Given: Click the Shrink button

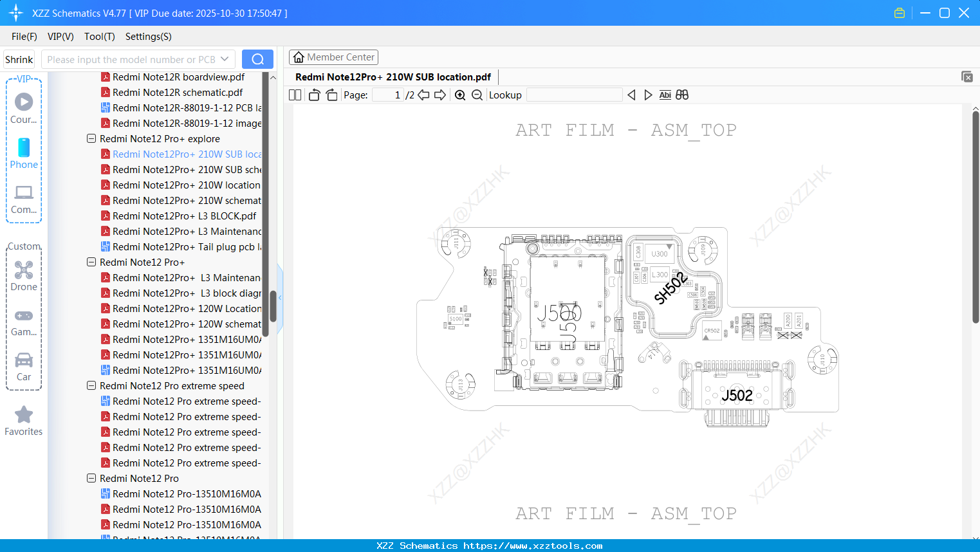Looking at the screenshot, I should (x=19, y=59).
